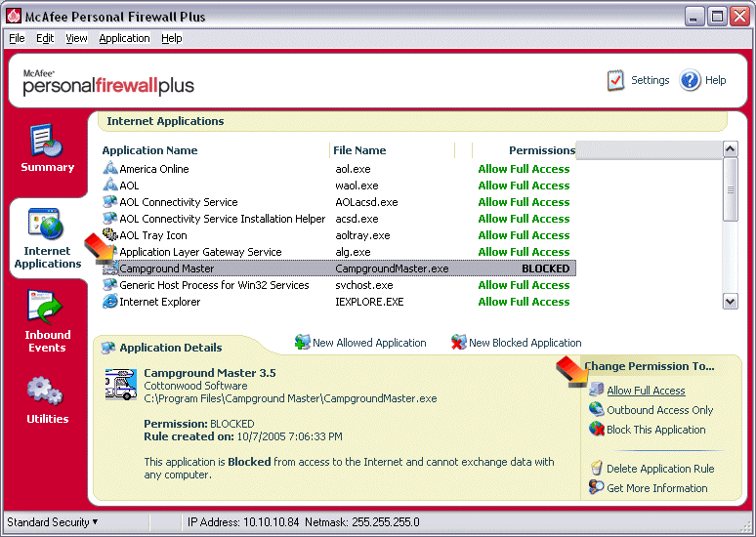The image size is (756, 537).
Task: Click the Application Details header icon
Action: pos(108,348)
